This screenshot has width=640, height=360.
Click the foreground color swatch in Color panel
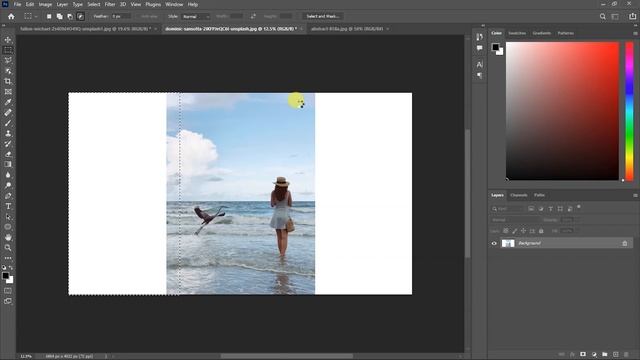pyautogui.click(x=495, y=47)
